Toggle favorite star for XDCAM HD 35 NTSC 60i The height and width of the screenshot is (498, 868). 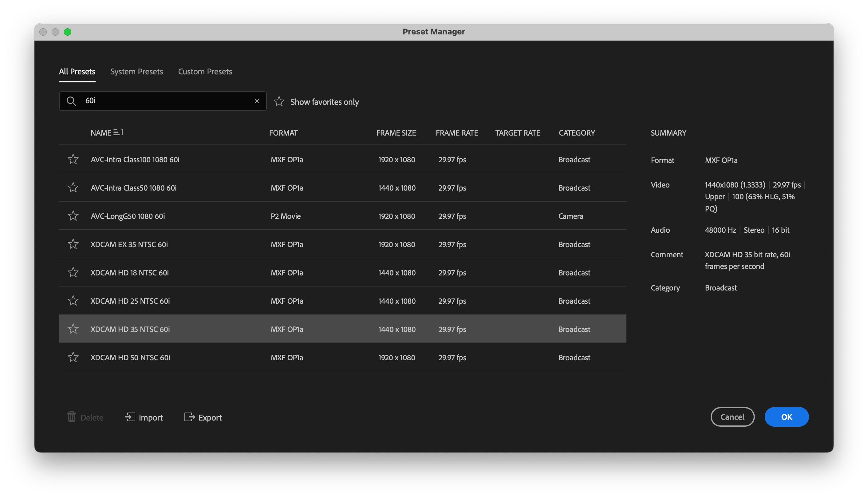(x=73, y=329)
